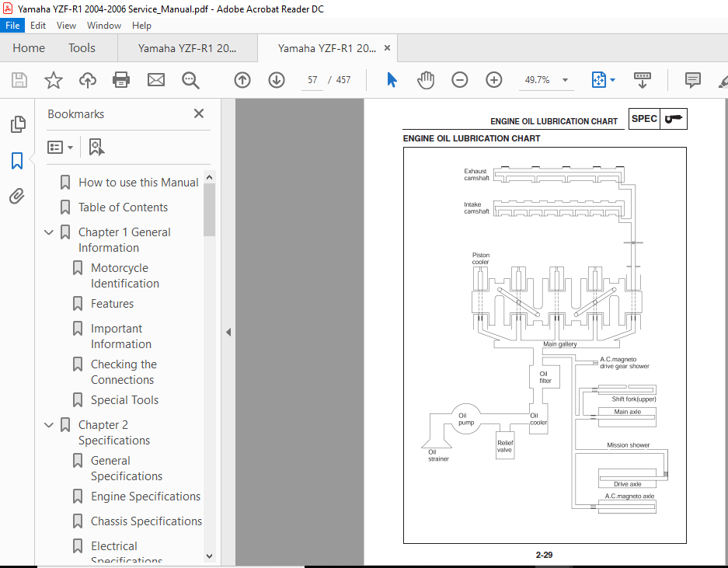Open bookmarks options list icon
Screen dimensions: 728x568
60,147
